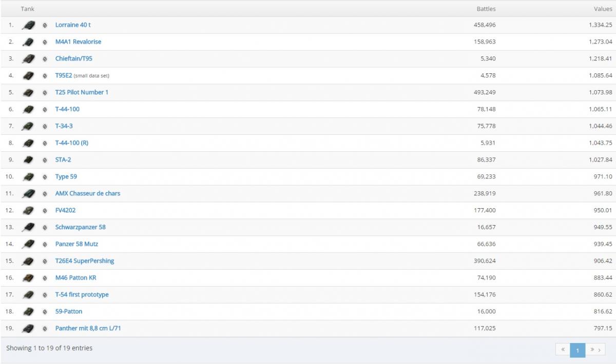Open the Schwarzpanzer 58 tank link
The width and height of the screenshot is (616, 364).
tap(81, 227)
